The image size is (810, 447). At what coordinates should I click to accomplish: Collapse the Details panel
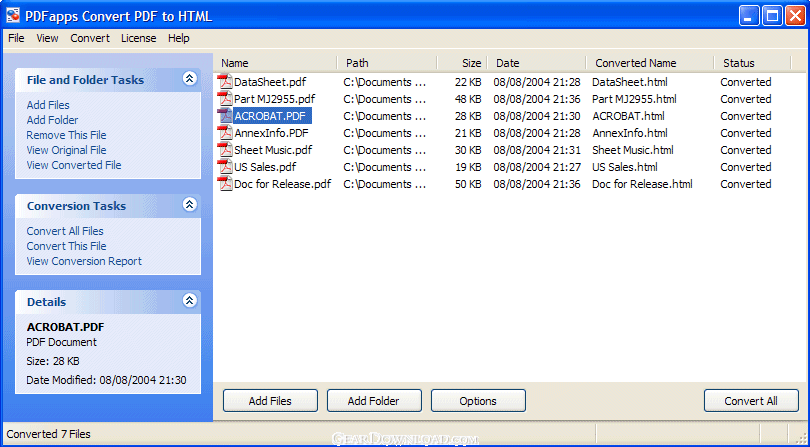pyautogui.click(x=190, y=301)
